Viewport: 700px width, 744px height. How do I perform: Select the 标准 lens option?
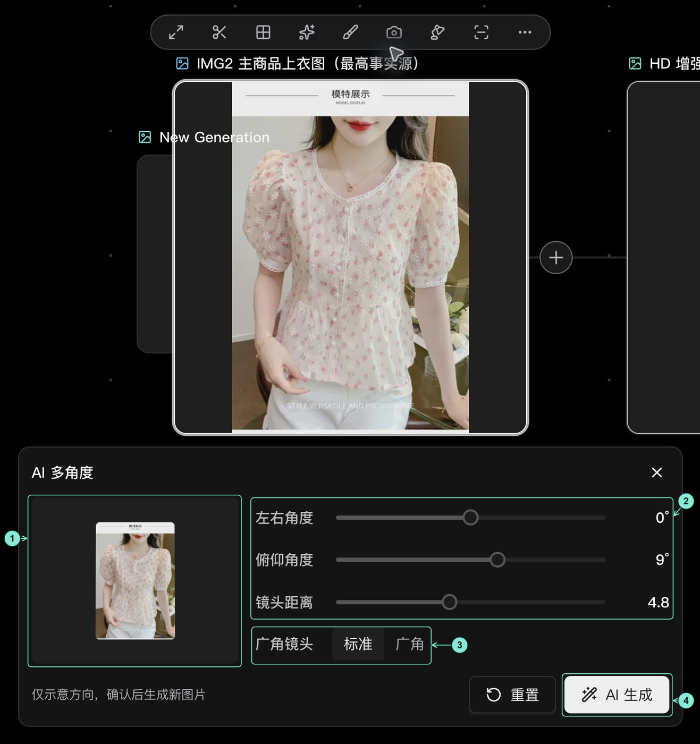pos(358,644)
